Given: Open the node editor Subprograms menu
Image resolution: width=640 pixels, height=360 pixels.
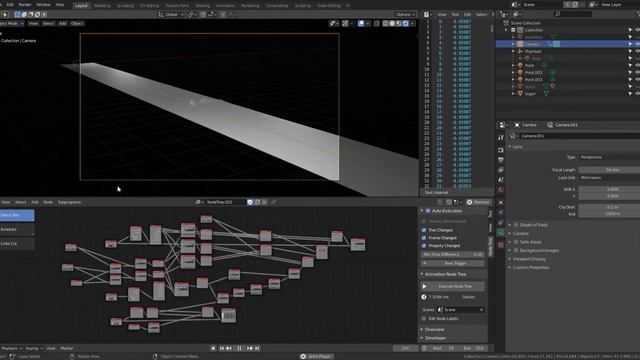Looking at the screenshot, I should point(69,202).
